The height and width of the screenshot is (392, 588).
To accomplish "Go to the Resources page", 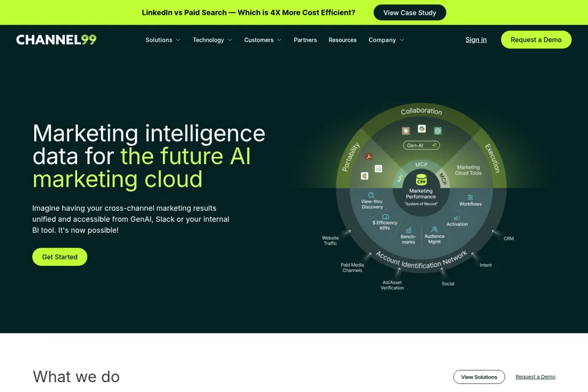I will coord(342,40).
